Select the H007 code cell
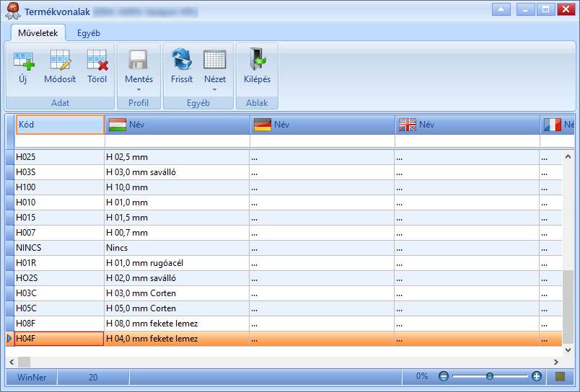 click(x=59, y=233)
